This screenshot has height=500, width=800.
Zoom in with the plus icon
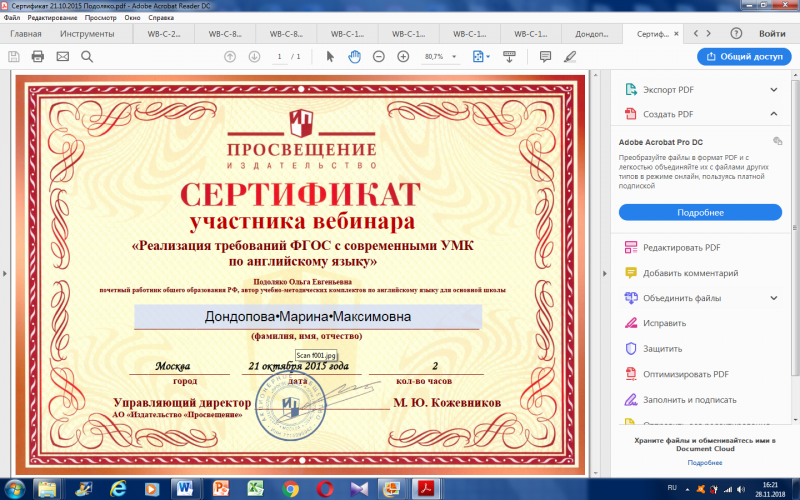403,56
